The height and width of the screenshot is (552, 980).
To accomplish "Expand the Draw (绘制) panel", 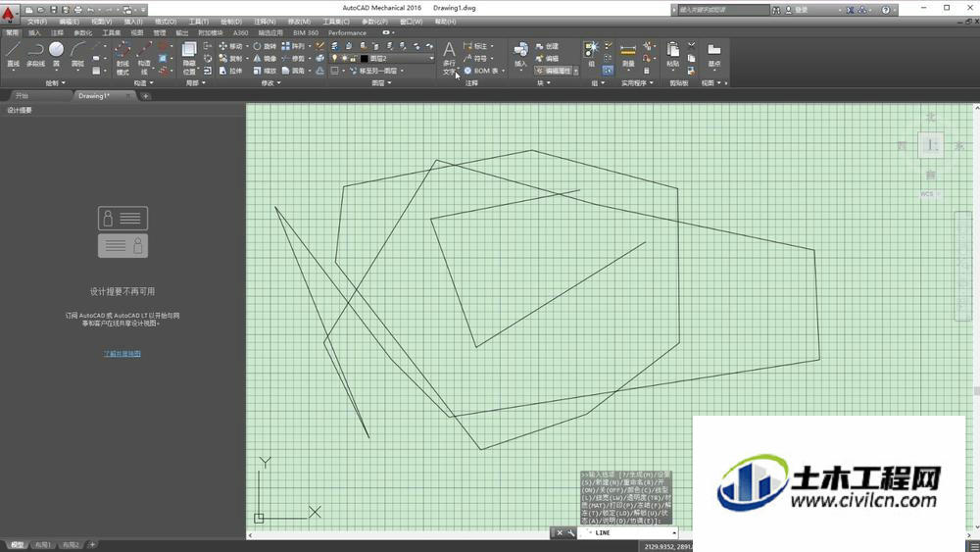I will click(x=55, y=82).
